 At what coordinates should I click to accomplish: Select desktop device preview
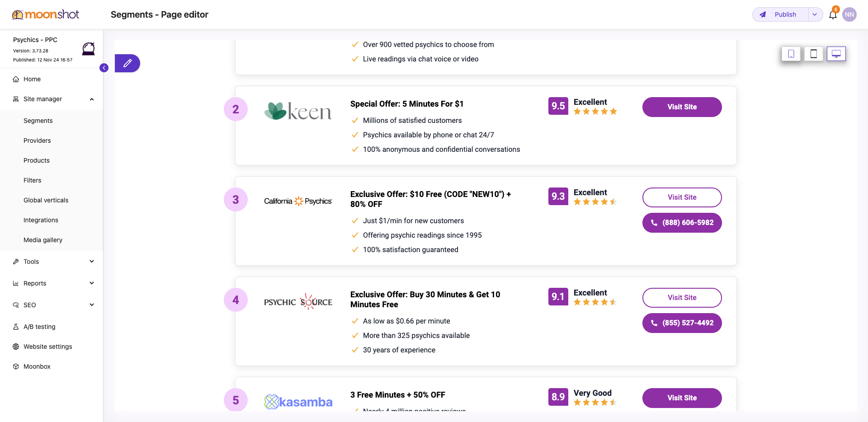[836, 54]
